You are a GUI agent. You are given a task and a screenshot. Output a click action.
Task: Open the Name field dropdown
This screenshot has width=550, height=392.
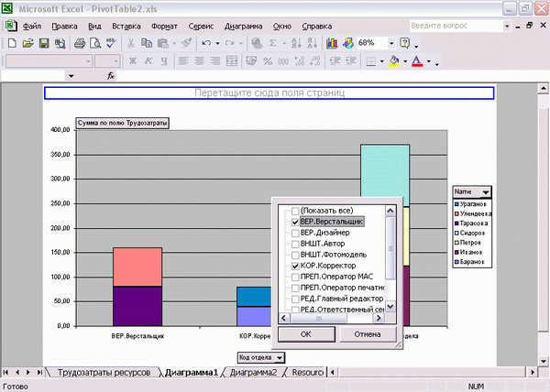[x=486, y=192]
